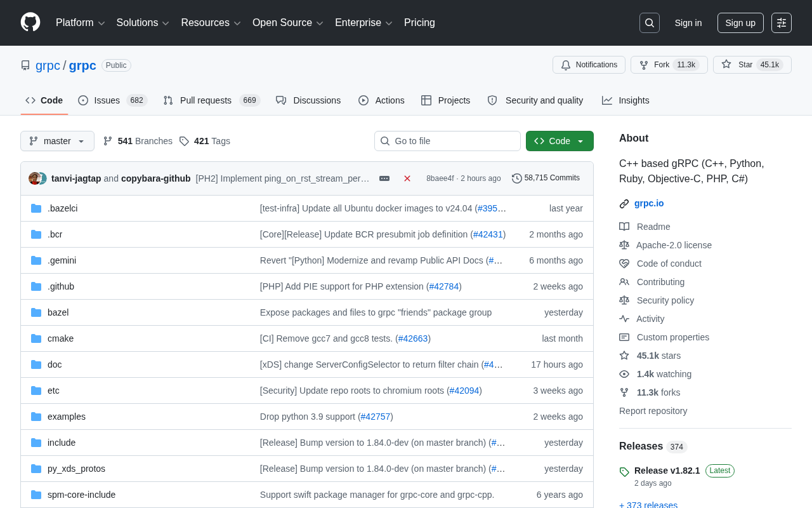
Task: Click the Notifications button
Action: [x=589, y=65]
